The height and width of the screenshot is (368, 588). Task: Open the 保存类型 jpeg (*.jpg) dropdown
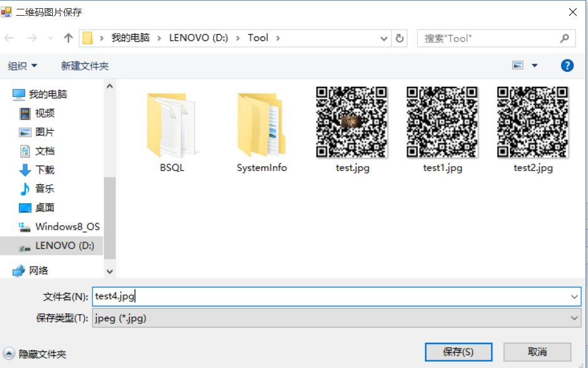pos(336,318)
